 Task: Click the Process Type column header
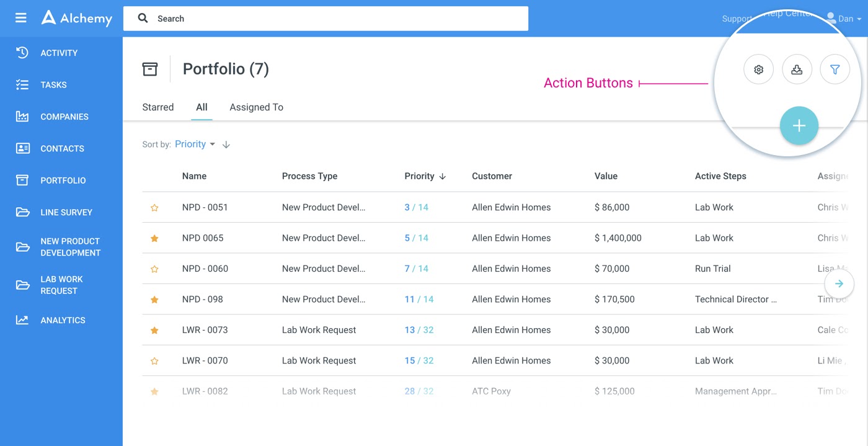pos(309,176)
